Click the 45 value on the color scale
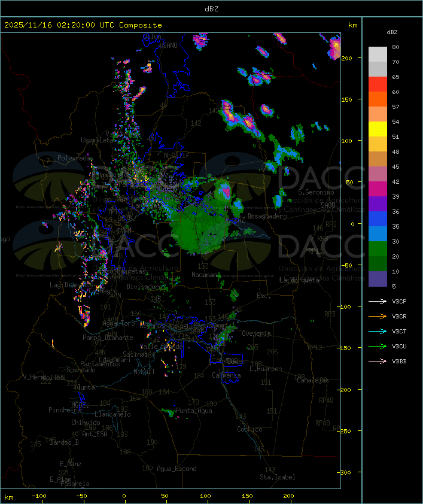This screenshot has width=423, height=504. tap(395, 167)
